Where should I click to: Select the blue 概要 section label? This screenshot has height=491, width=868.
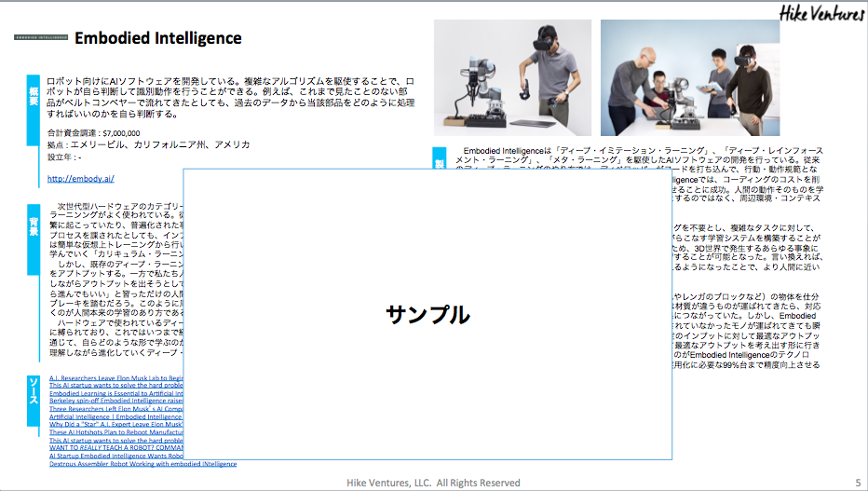(x=34, y=110)
